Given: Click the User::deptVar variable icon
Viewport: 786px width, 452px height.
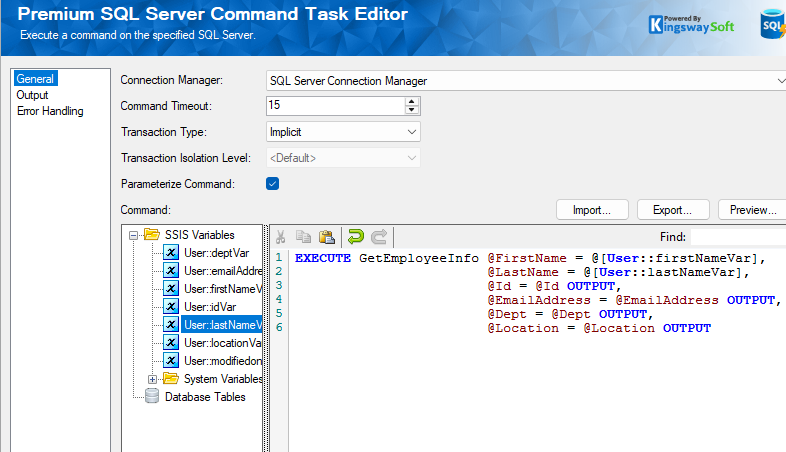Looking at the screenshot, I should tap(170, 253).
